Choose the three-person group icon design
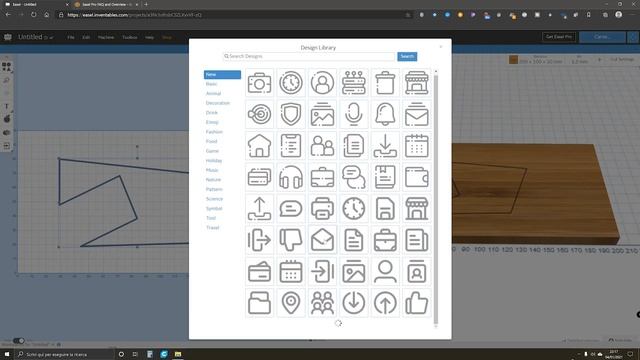Viewport: 640px width, 360px height. pyautogui.click(x=322, y=303)
